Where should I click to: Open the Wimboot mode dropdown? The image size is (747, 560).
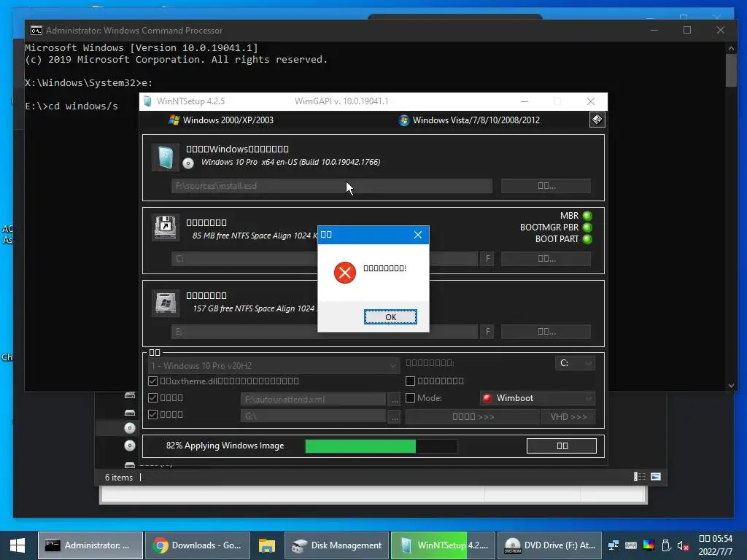538,398
